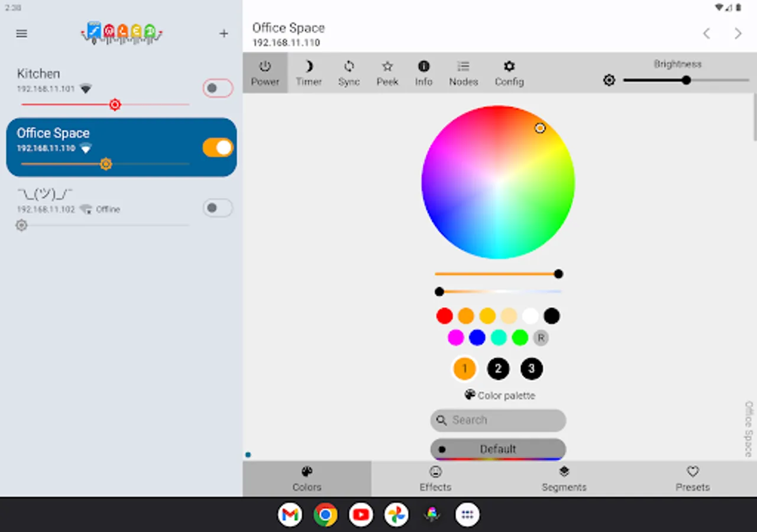Add a new device with the plus icon

(224, 34)
